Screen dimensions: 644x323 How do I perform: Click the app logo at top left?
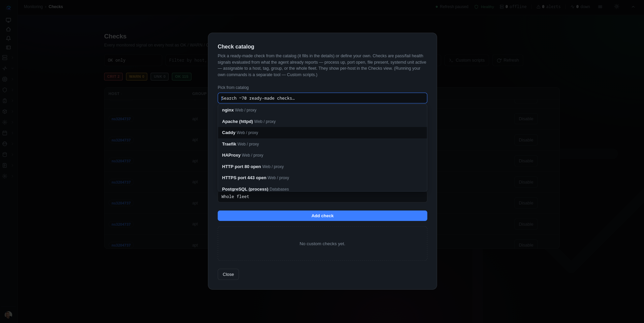pyautogui.click(x=8, y=8)
